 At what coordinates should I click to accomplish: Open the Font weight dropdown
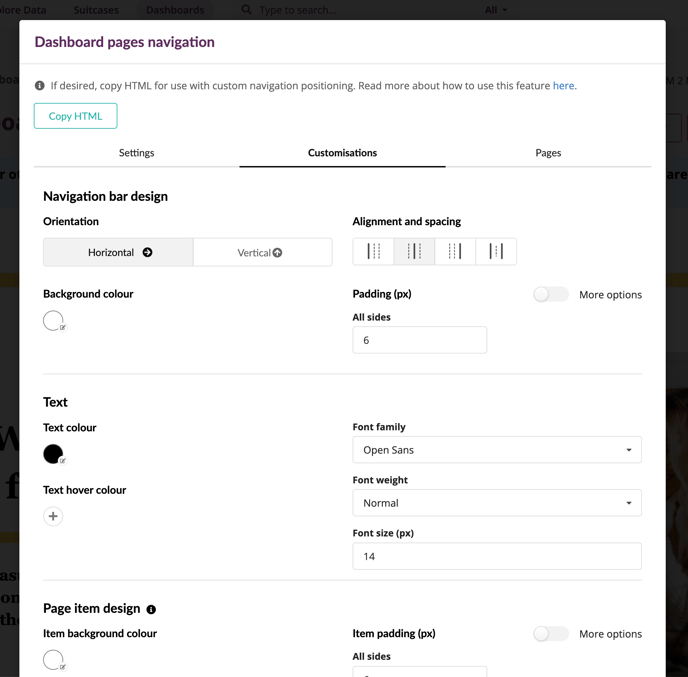(497, 503)
